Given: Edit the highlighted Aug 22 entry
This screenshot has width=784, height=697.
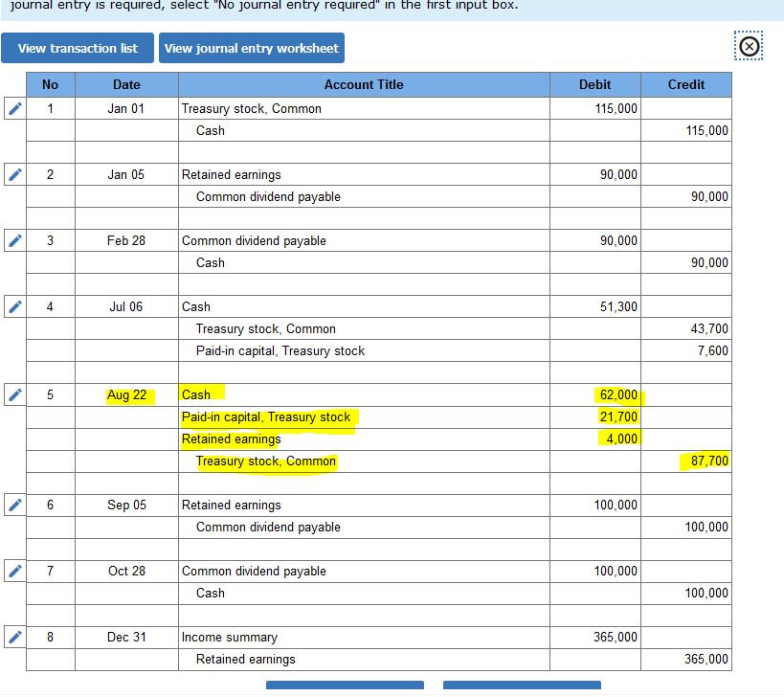Looking at the screenshot, I should pos(14,394).
